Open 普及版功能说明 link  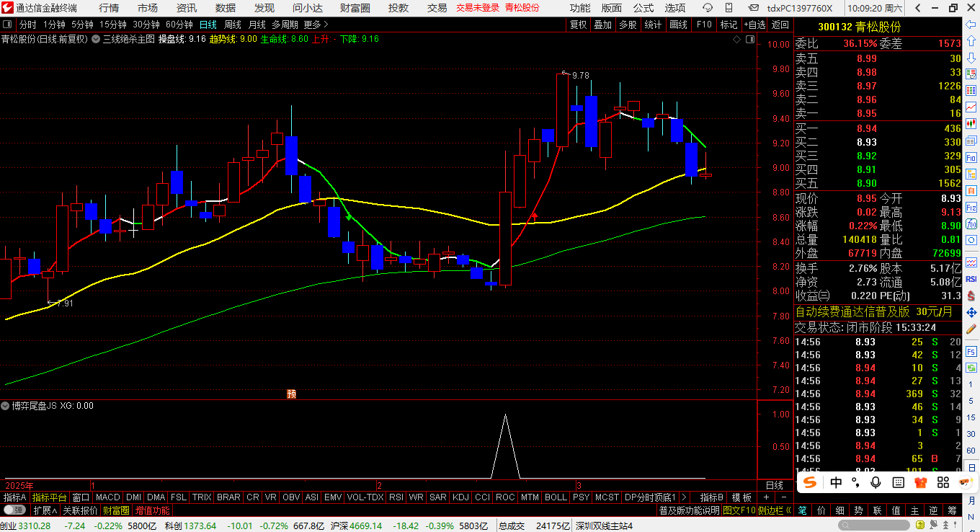coord(689,510)
